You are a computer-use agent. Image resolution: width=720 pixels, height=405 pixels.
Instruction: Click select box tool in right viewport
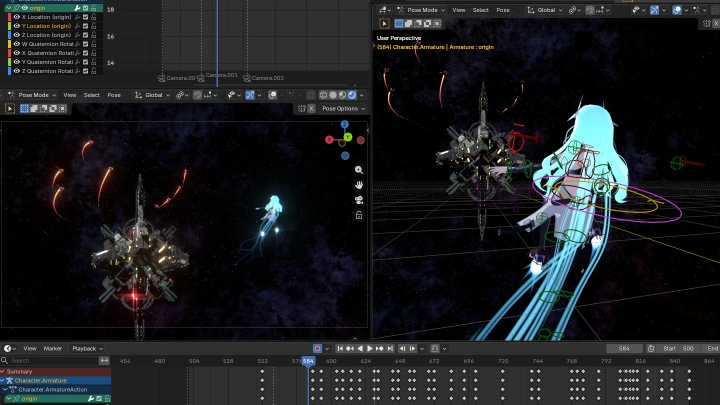[384, 23]
